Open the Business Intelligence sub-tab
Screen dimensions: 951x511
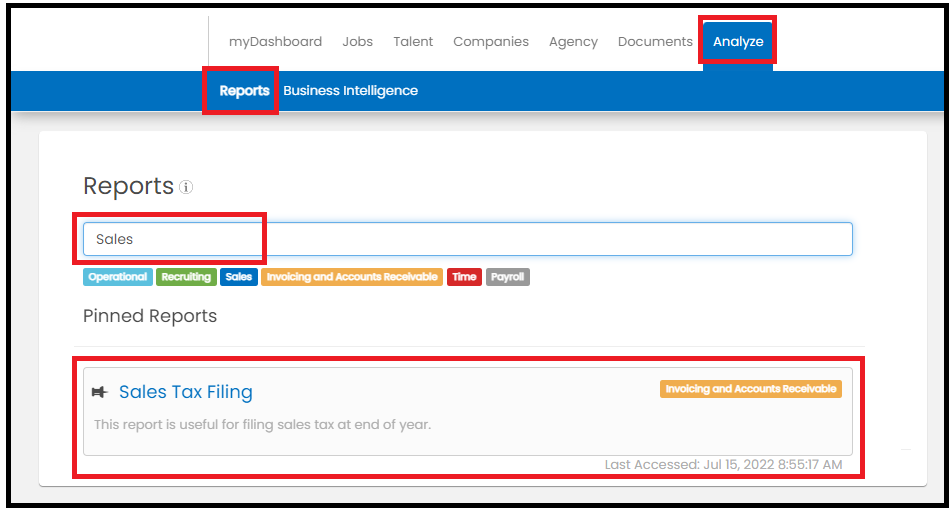click(x=351, y=91)
